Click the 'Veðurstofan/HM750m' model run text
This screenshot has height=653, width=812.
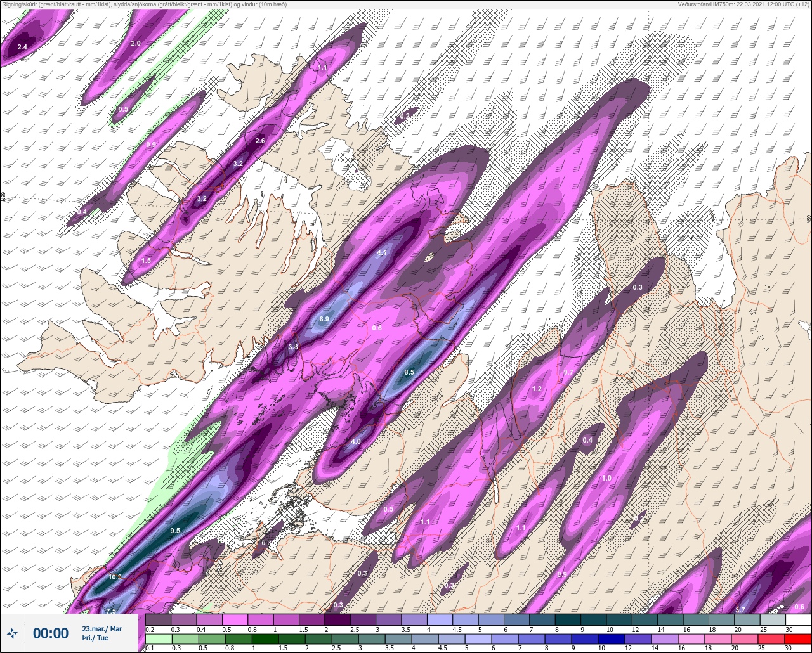pyautogui.click(x=744, y=4)
